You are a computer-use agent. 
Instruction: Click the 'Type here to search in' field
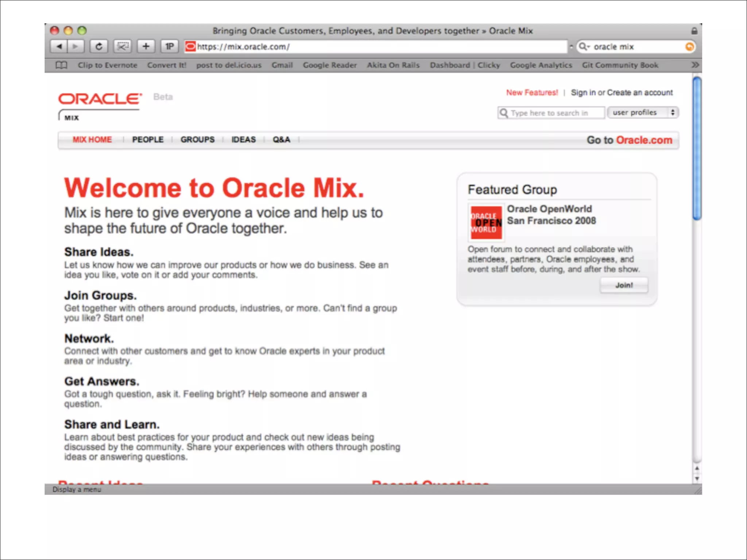551,113
